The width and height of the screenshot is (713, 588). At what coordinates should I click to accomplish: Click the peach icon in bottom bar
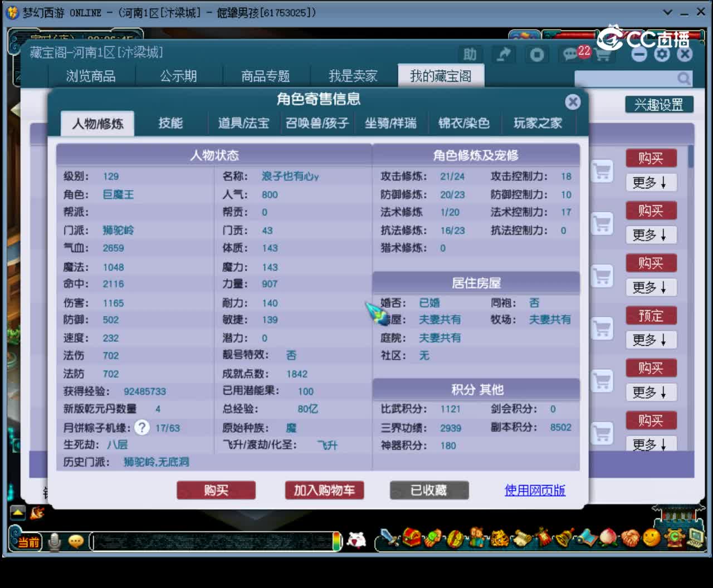(x=608, y=538)
